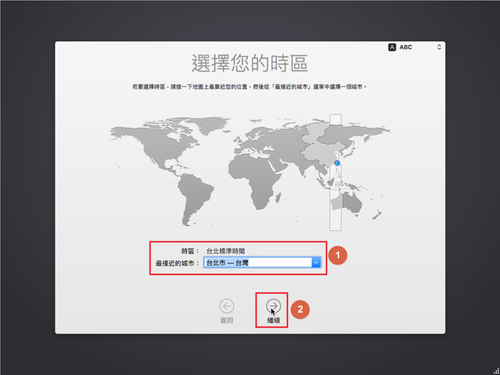Select Australia on the world map

348,203
